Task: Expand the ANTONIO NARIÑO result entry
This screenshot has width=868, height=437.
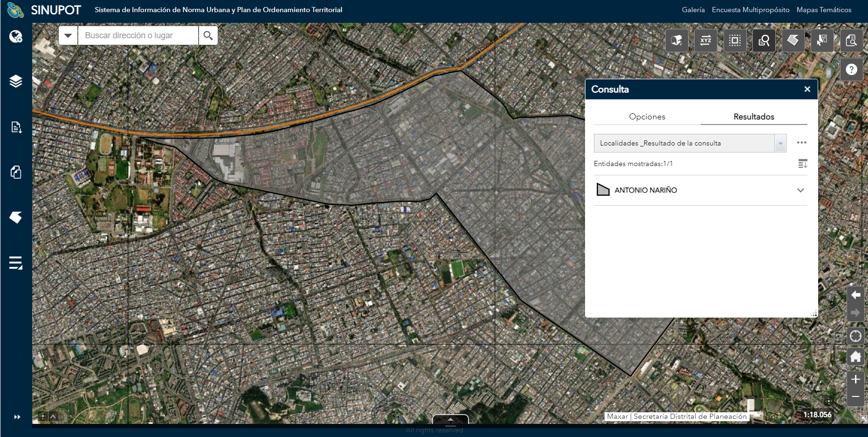Action: (x=800, y=190)
